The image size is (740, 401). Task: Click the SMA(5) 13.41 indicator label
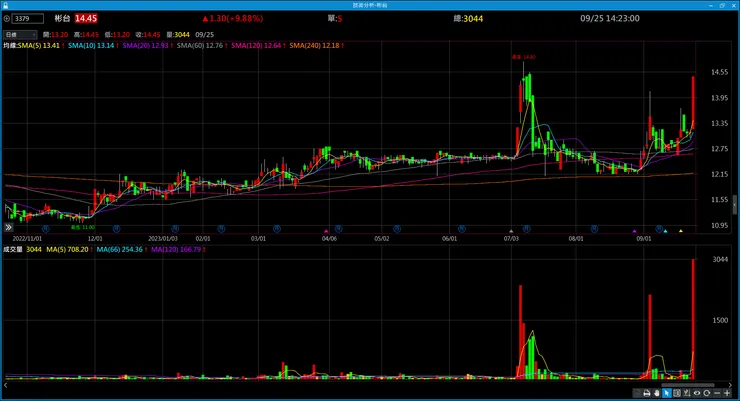[40, 46]
